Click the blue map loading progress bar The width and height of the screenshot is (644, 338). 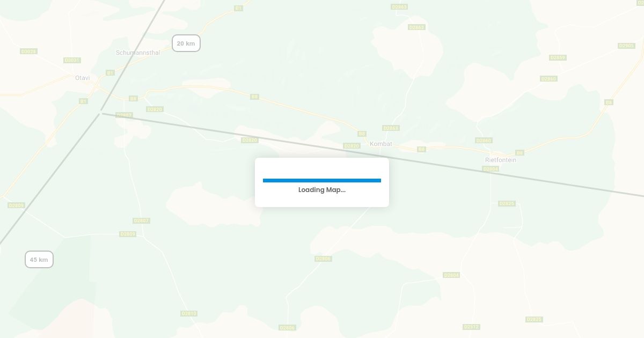point(322,181)
